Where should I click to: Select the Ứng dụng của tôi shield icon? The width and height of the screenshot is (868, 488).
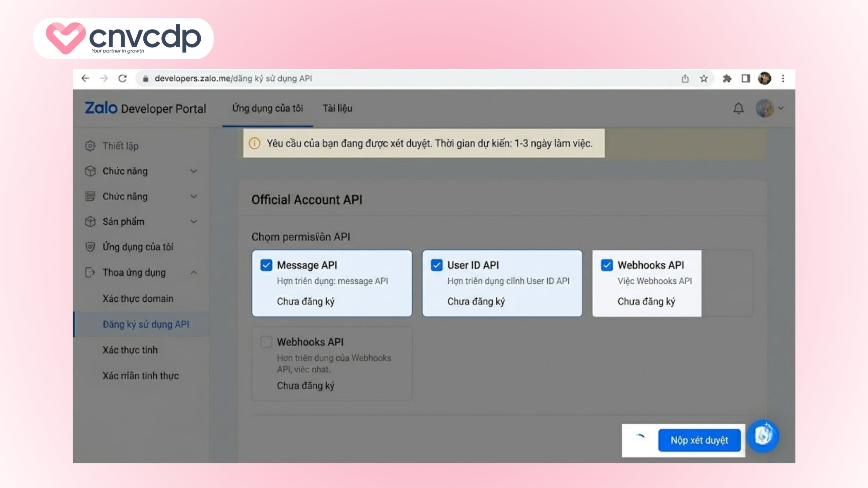click(91, 247)
